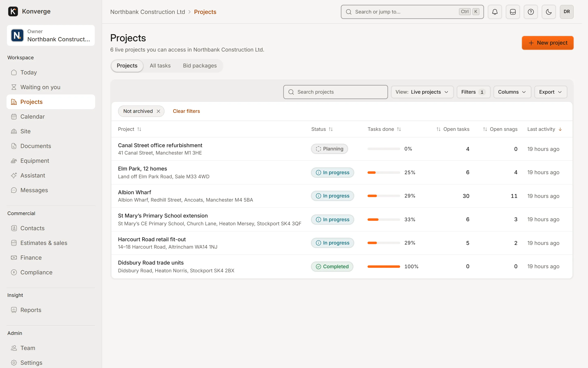The width and height of the screenshot is (588, 368).
Task: Expand the View: Live projects dropdown
Action: coord(422,92)
